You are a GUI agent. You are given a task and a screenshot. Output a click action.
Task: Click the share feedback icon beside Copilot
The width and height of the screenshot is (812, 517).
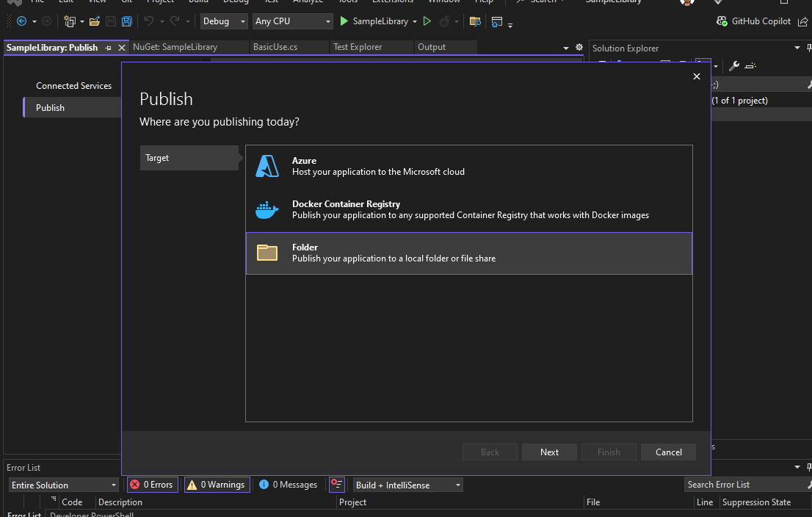pyautogui.click(x=802, y=21)
